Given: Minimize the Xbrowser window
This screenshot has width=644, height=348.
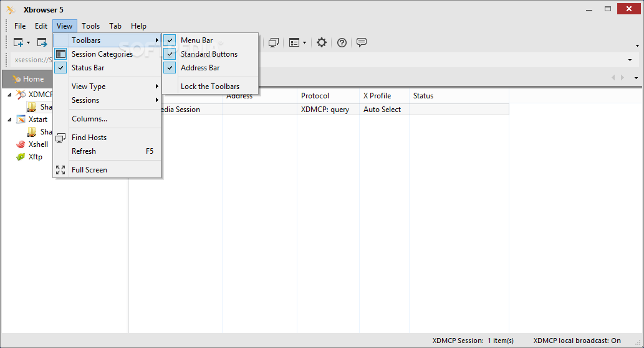Looking at the screenshot, I should (x=589, y=9).
